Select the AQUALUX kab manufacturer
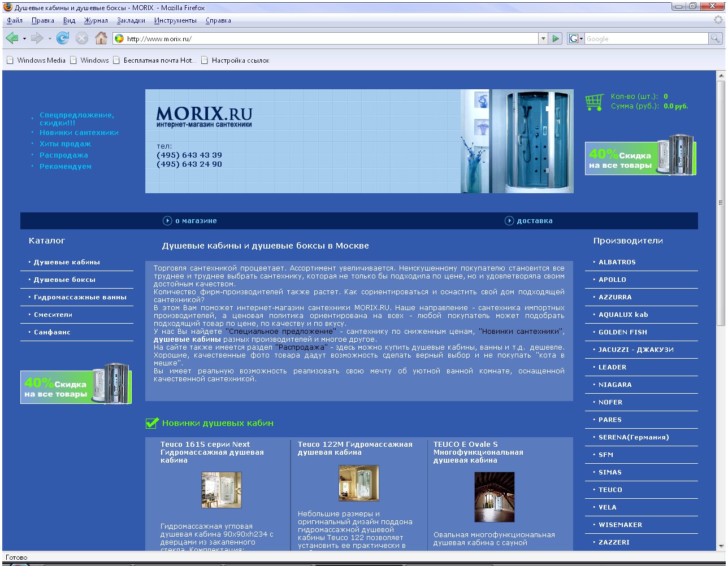Image resolution: width=728 pixels, height=566 pixels. click(623, 315)
